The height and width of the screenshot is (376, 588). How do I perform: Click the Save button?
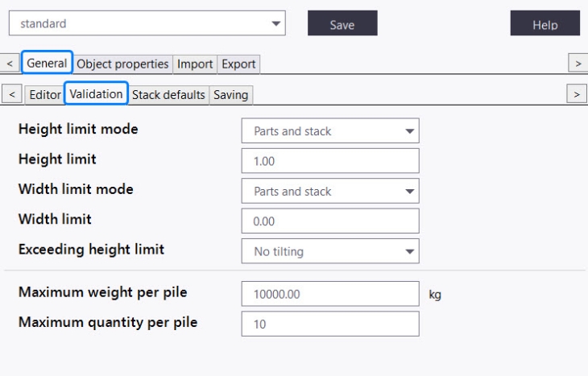tap(342, 24)
